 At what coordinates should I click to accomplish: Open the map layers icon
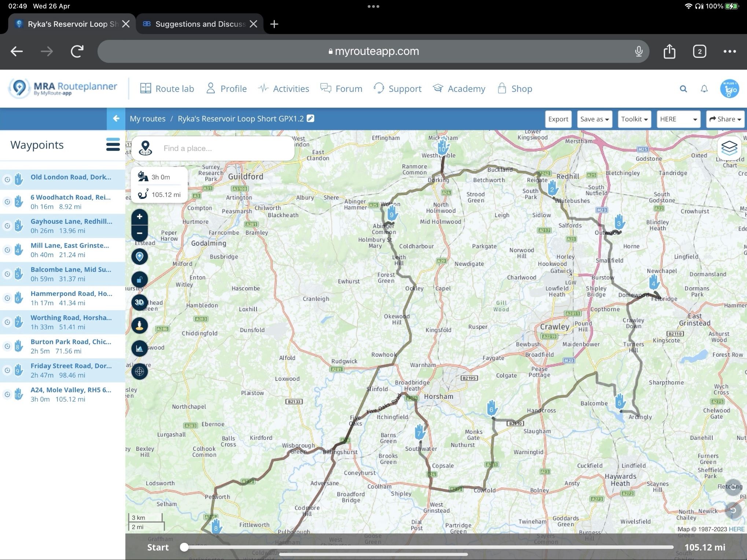click(x=729, y=148)
